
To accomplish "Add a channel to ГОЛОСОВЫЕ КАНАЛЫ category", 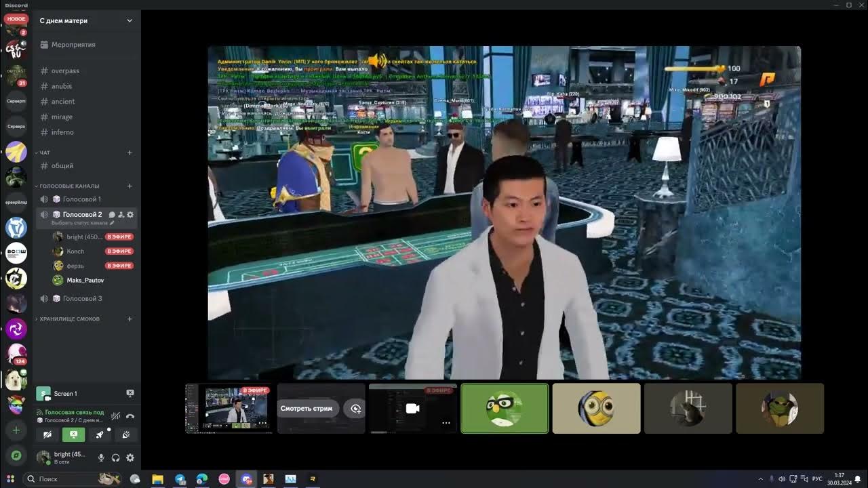I will click(130, 186).
